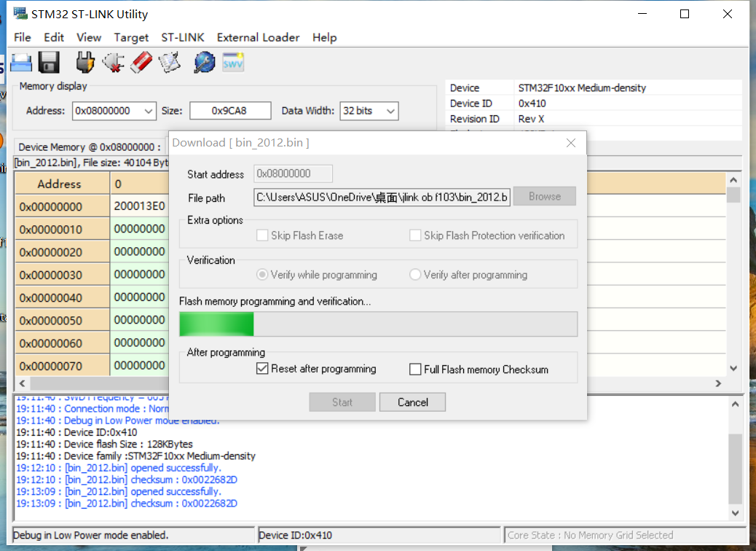Close the Download dialog with X
Screen dimensions: 756x551
click(571, 143)
